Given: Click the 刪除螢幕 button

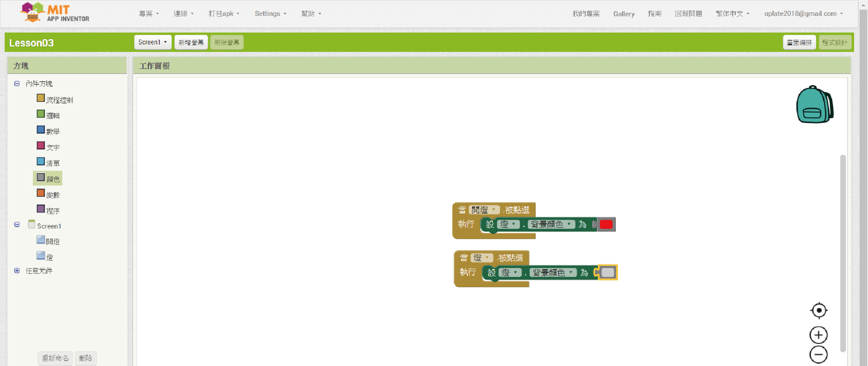Looking at the screenshot, I should (x=227, y=42).
